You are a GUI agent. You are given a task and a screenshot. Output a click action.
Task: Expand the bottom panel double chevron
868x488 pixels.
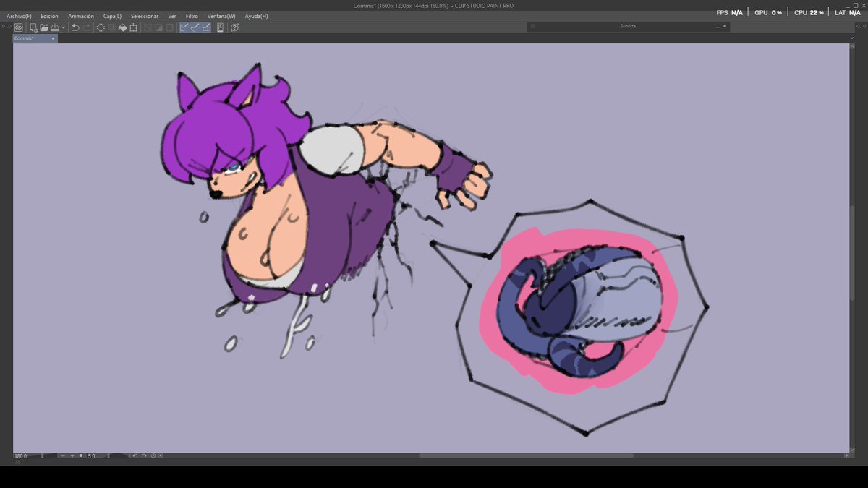[x=17, y=461]
